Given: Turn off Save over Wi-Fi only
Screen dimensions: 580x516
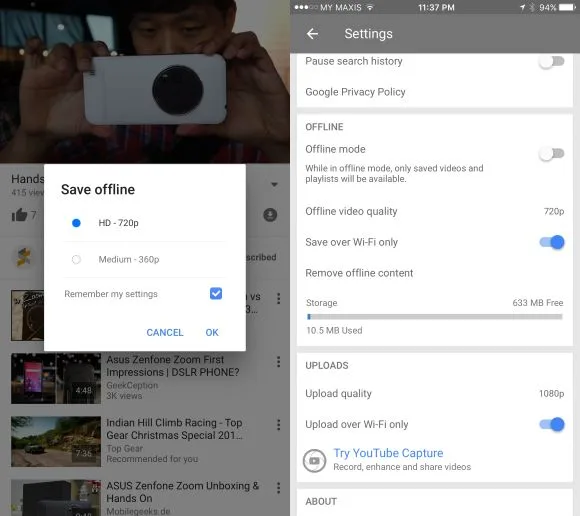Looking at the screenshot, I should (552, 242).
